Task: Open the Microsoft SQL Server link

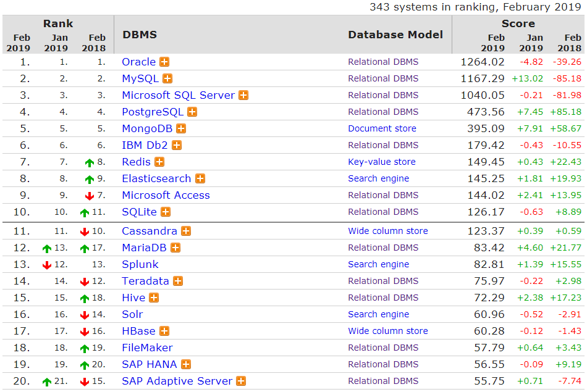Action: coord(179,96)
